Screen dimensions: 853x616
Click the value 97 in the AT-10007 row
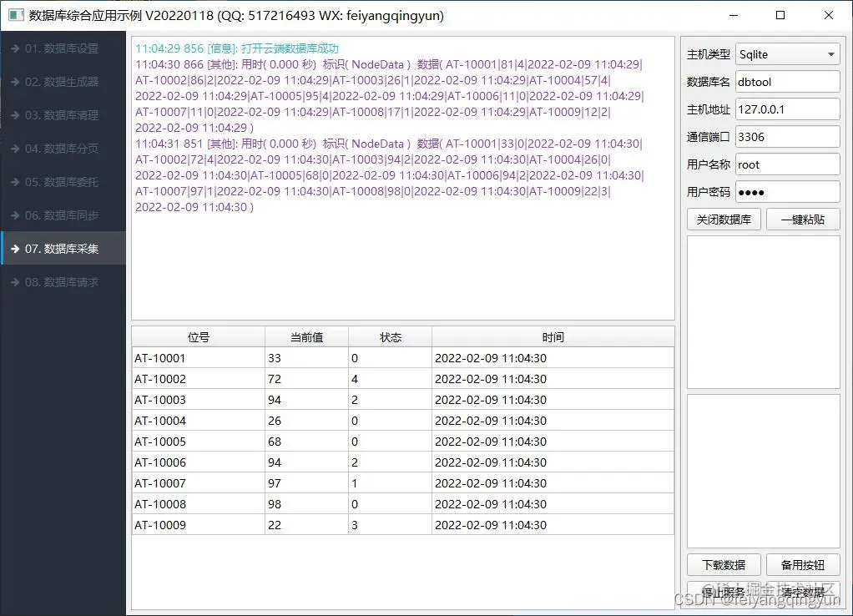(307, 483)
